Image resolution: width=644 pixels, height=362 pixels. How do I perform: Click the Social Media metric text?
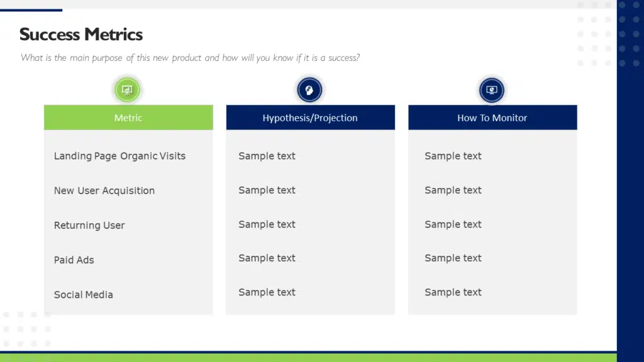pos(84,294)
